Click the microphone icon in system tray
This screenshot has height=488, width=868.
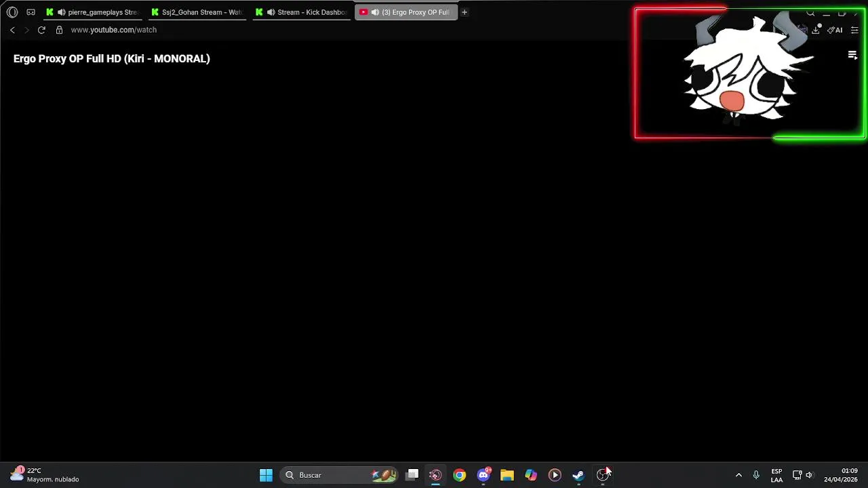(x=756, y=475)
